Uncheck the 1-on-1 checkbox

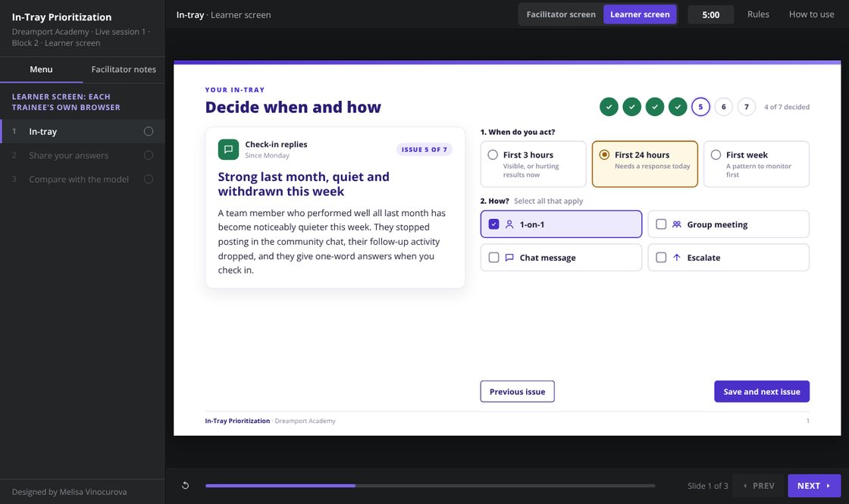click(x=493, y=224)
